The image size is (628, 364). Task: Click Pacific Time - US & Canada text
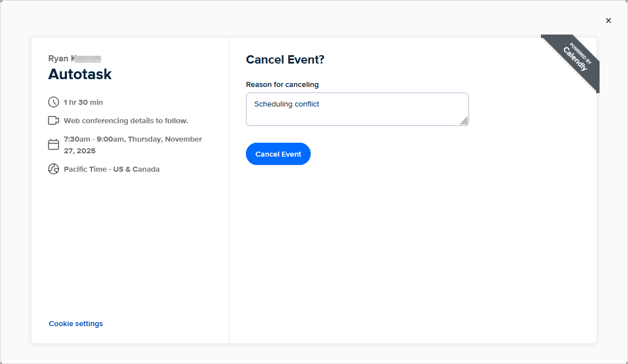click(112, 169)
